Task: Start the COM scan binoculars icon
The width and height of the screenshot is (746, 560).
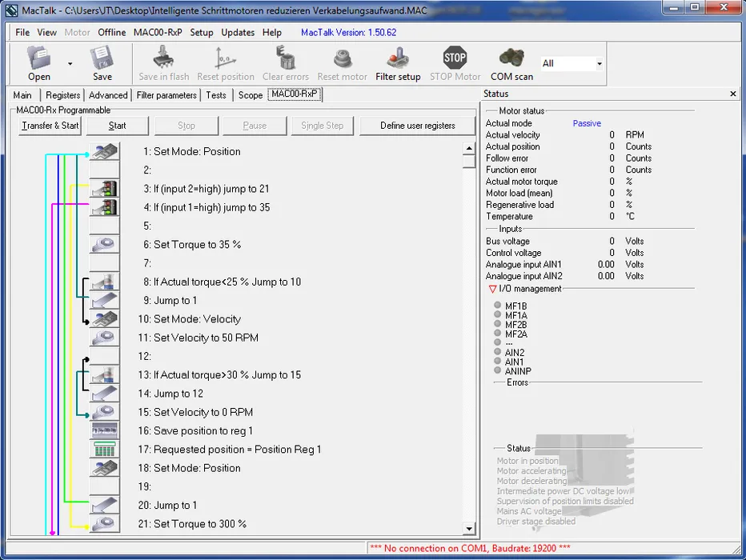Action: coord(511,58)
